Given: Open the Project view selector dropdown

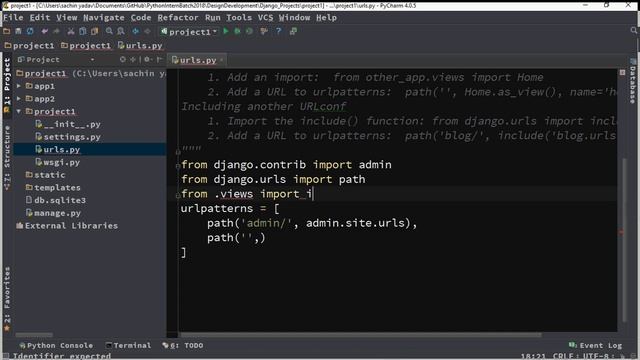Looking at the screenshot, I should pyautogui.click(x=56, y=60).
